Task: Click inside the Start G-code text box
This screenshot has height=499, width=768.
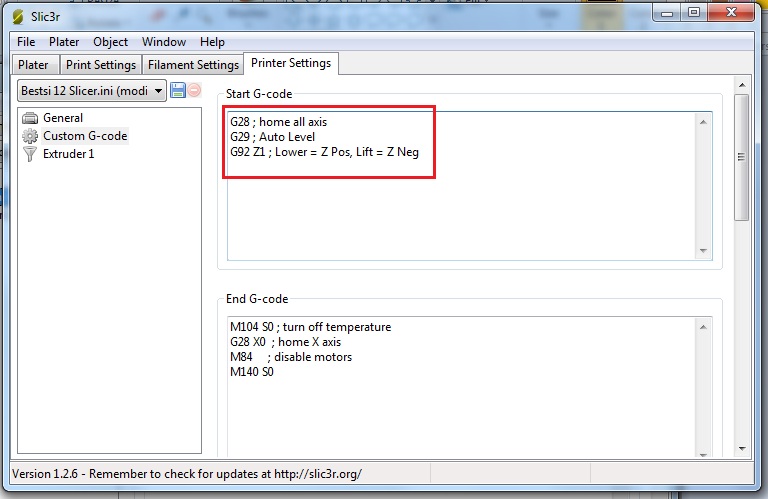Action: pyautogui.click(x=469, y=186)
